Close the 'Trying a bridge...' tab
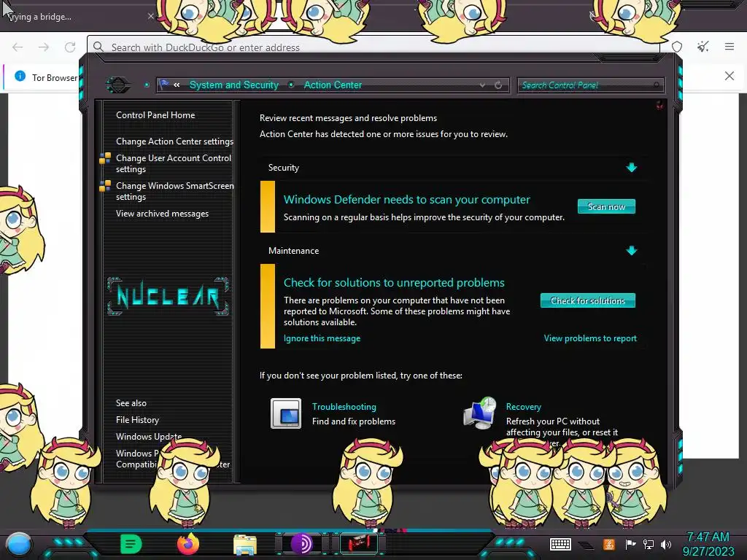The height and width of the screenshot is (560, 747). pyautogui.click(x=150, y=16)
